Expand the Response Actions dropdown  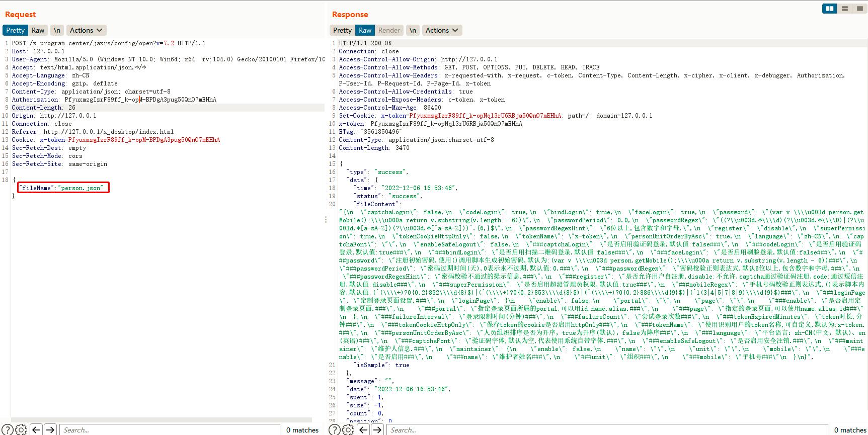(x=442, y=30)
